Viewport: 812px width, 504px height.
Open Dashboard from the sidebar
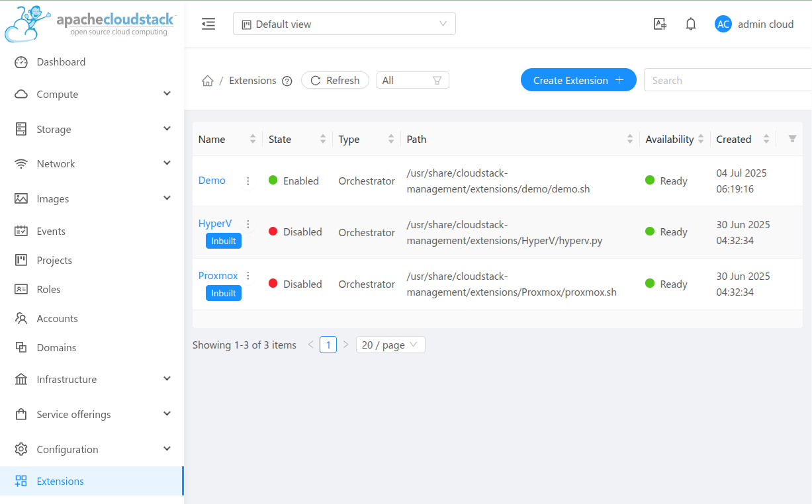tap(61, 62)
